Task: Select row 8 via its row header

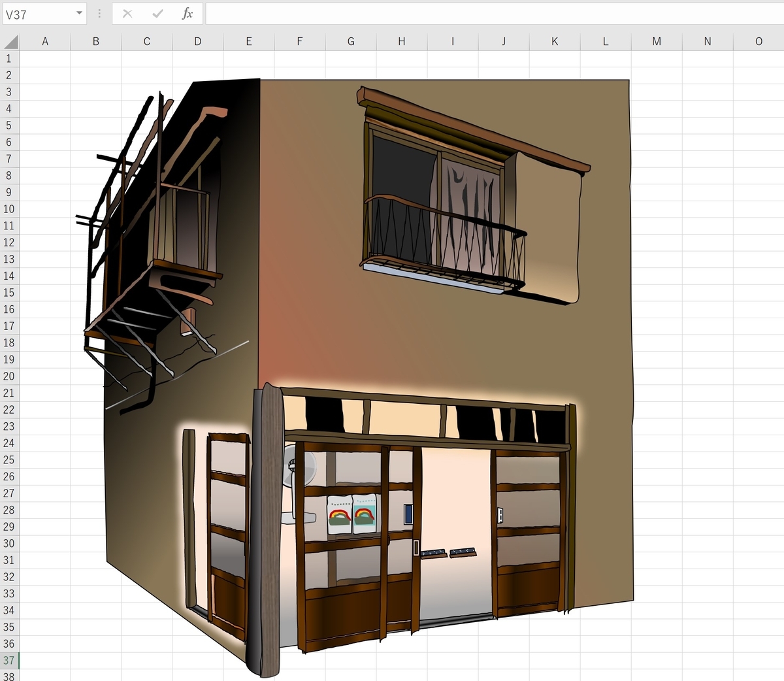Action: pos(9,176)
